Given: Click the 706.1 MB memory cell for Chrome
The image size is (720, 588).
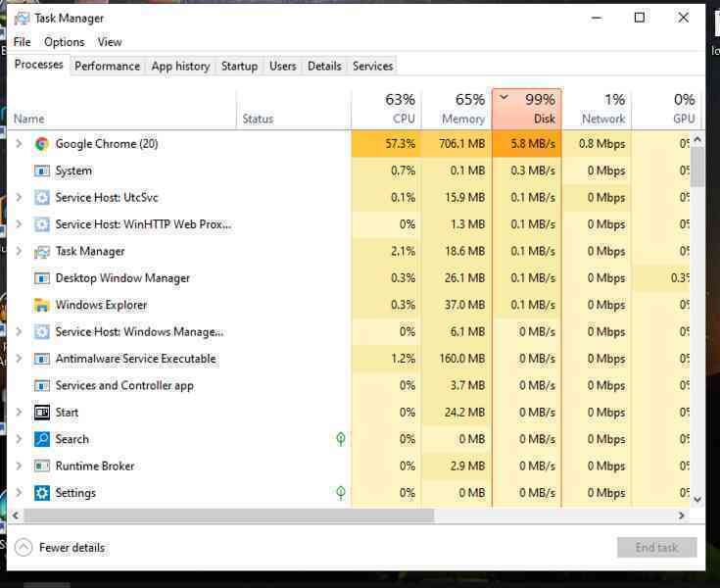Looking at the screenshot, I should [456, 144].
